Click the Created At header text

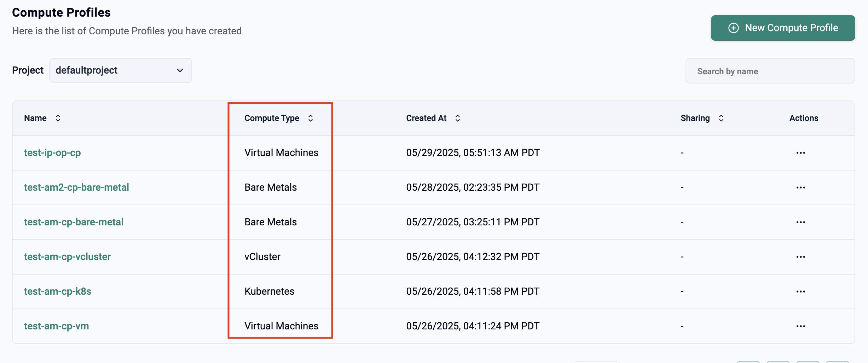click(x=426, y=118)
